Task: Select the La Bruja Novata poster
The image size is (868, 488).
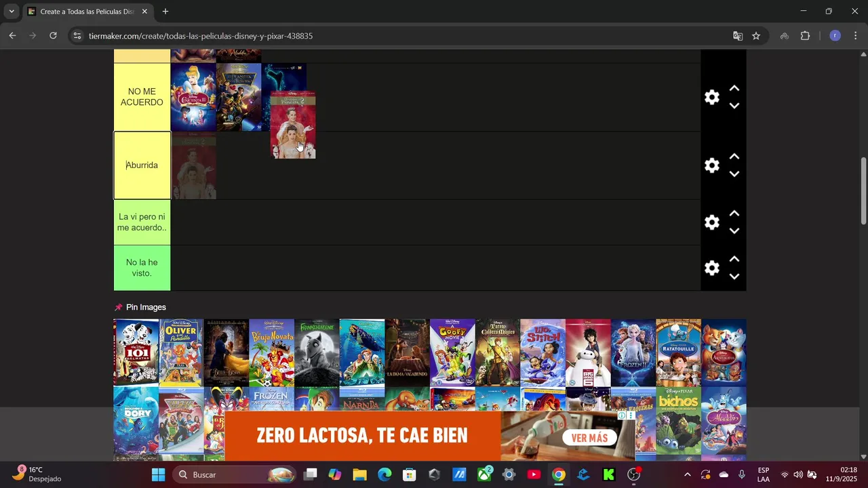Action: (271, 352)
